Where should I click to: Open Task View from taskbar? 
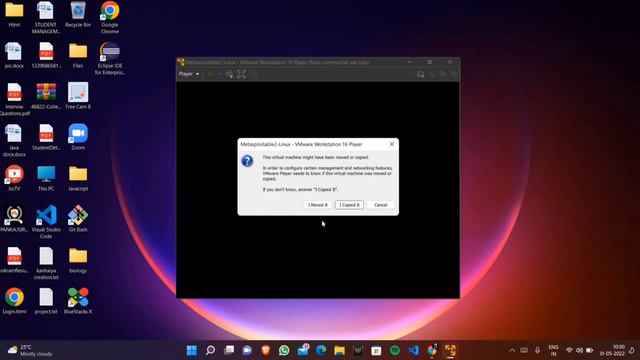[229, 350]
